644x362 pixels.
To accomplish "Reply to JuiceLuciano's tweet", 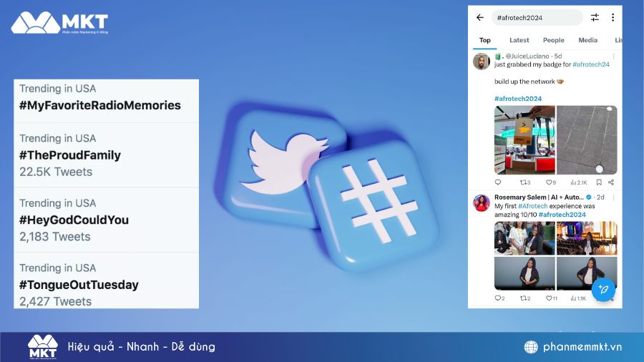I will click(x=498, y=182).
